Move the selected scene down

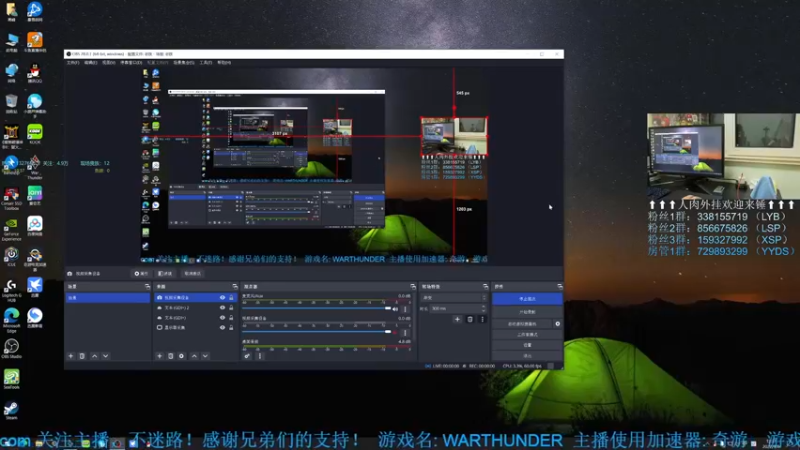click(x=106, y=356)
